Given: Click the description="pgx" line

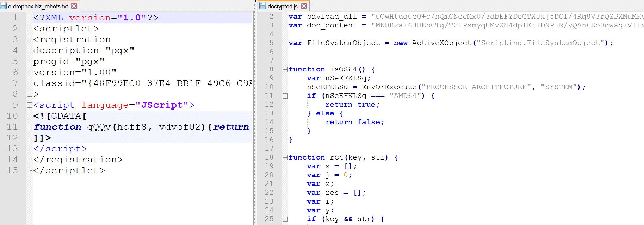Looking at the screenshot, I should pyautogui.click(x=84, y=51).
